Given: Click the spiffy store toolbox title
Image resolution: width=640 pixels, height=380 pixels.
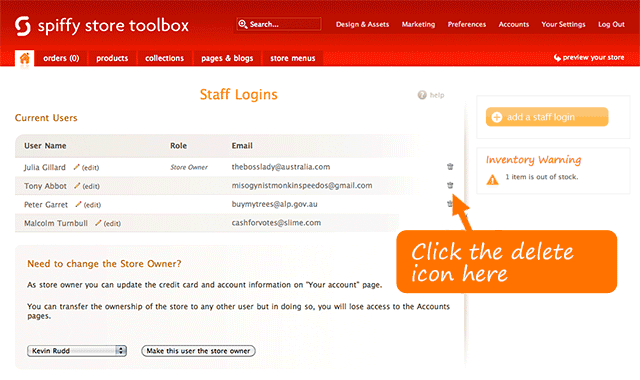Looking at the screenshot, I should pos(113,26).
